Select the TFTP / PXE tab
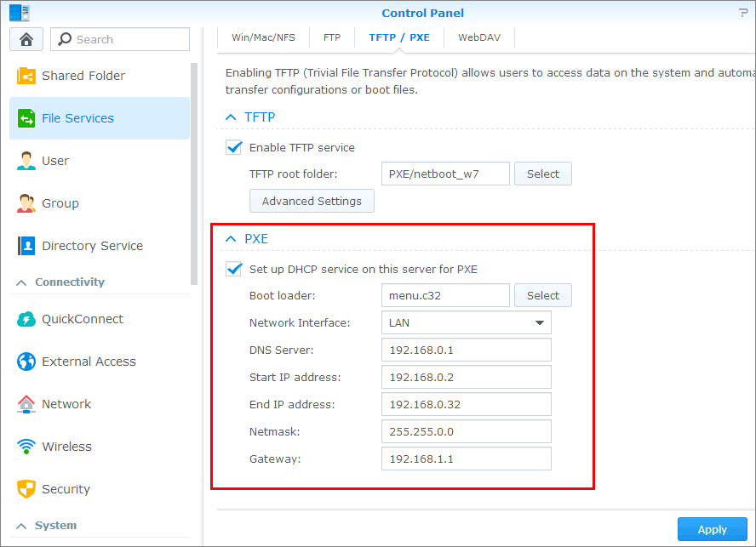The height and width of the screenshot is (547, 756). pos(399,37)
